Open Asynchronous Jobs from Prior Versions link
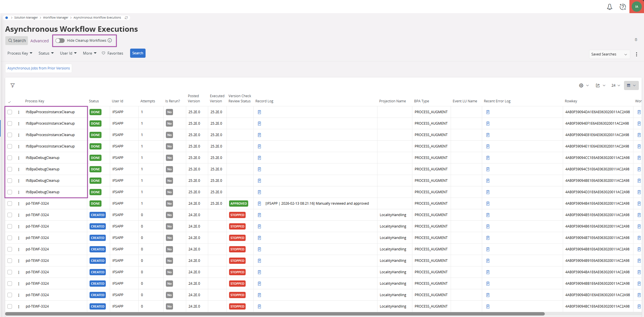 tap(39, 68)
